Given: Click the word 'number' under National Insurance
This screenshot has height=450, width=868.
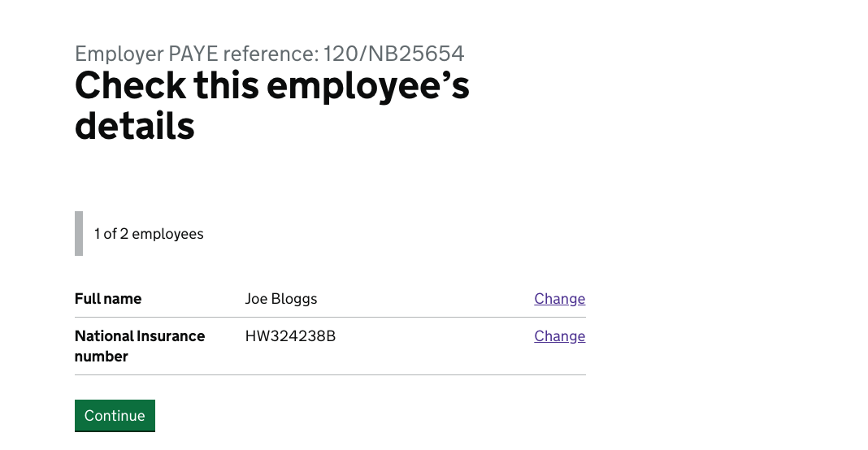Looking at the screenshot, I should coord(102,357).
